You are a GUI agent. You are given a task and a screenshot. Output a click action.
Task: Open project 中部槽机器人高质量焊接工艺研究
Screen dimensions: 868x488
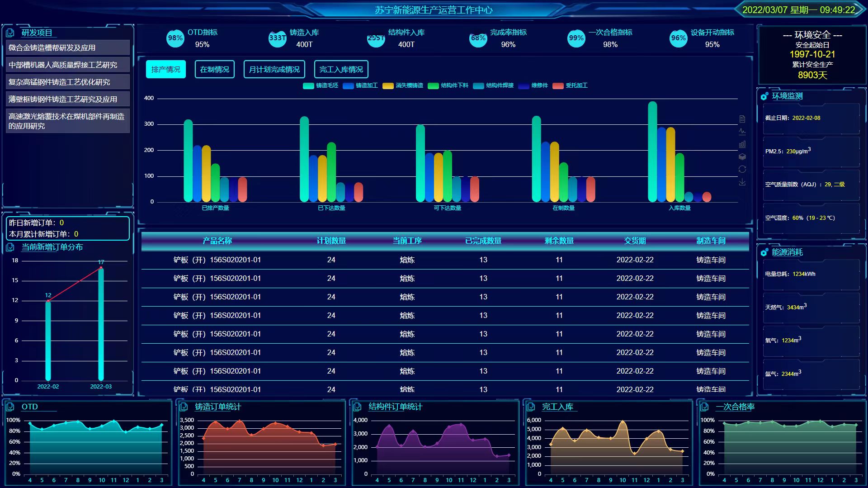(68, 65)
